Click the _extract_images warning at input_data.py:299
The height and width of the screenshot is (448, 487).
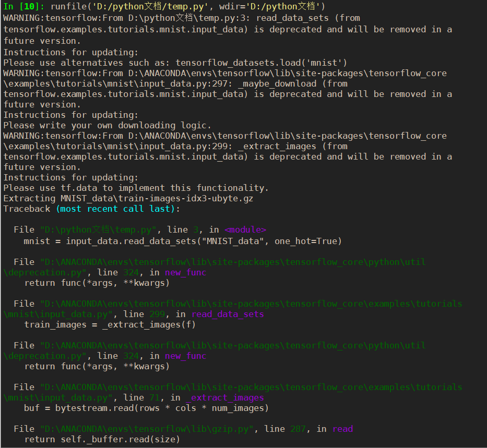tap(228, 151)
